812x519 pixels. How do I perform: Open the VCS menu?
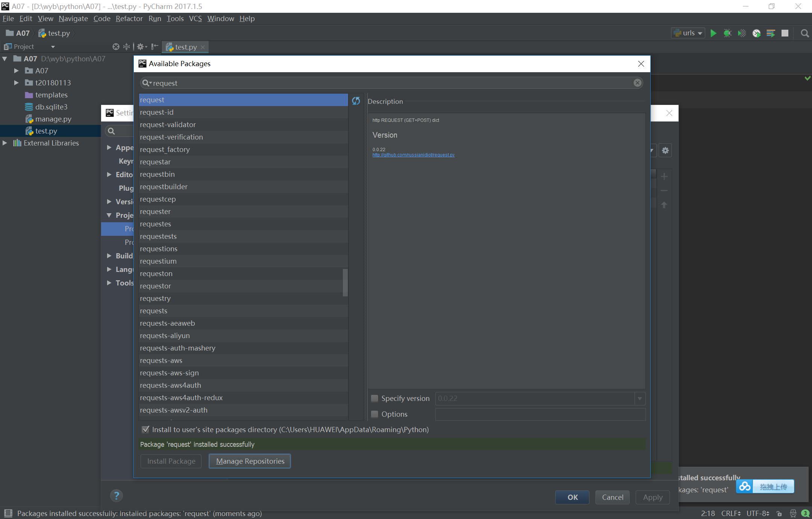(x=195, y=18)
